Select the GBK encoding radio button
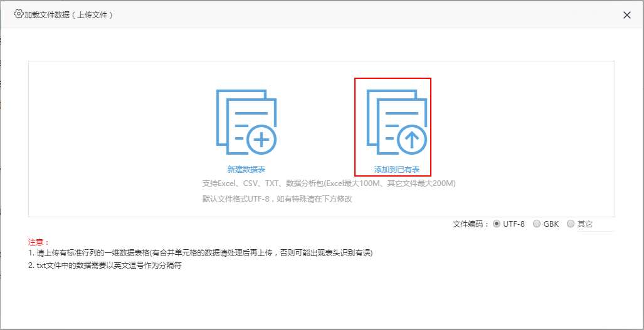The width and height of the screenshot is (644, 330). tap(536, 224)
